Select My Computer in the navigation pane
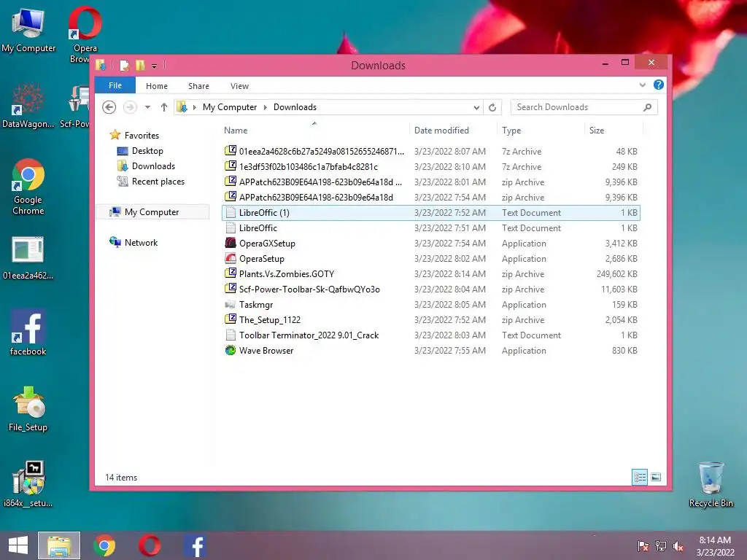Image resolution: width=747 pixels, height=560 pixels. pos(152,212)
